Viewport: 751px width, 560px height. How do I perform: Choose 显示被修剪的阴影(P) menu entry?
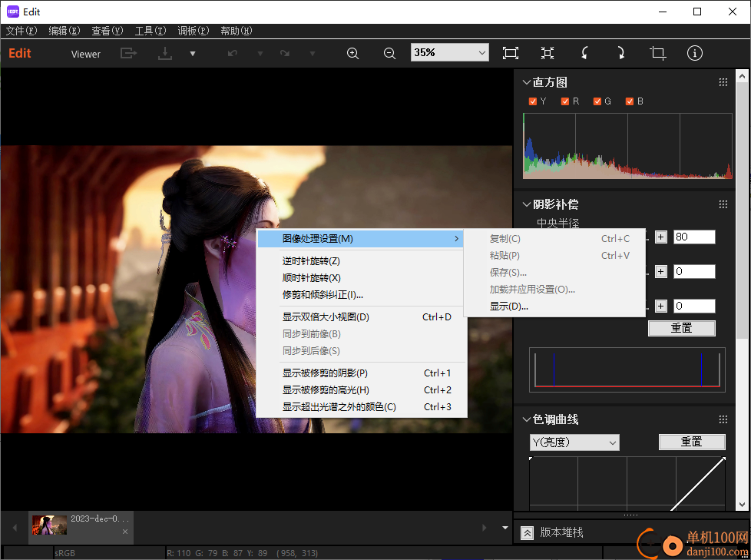[361, 373]
